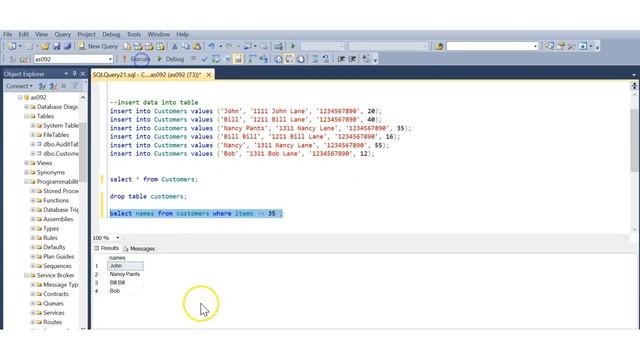Click the Decrease Indent icon
Screen dimensions: 640x360
(341, 59)
